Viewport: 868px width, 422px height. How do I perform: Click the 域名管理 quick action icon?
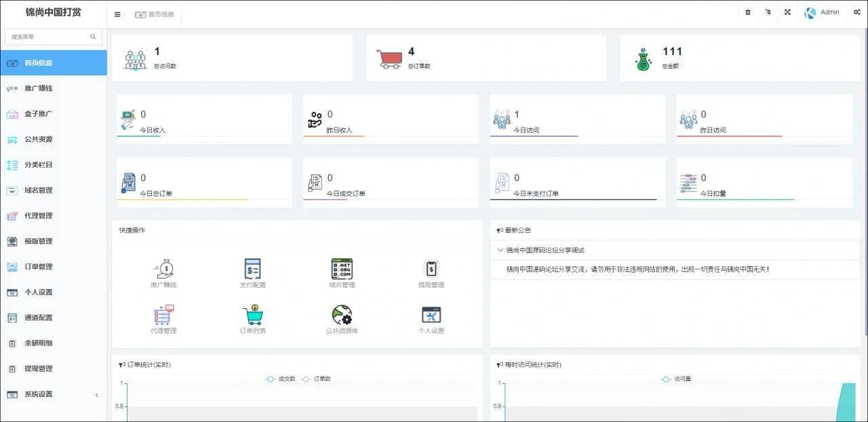click(x=342, y=269)
